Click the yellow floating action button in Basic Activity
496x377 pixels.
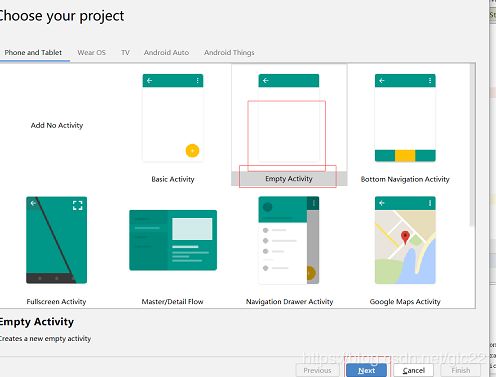[x=192, y=151]
